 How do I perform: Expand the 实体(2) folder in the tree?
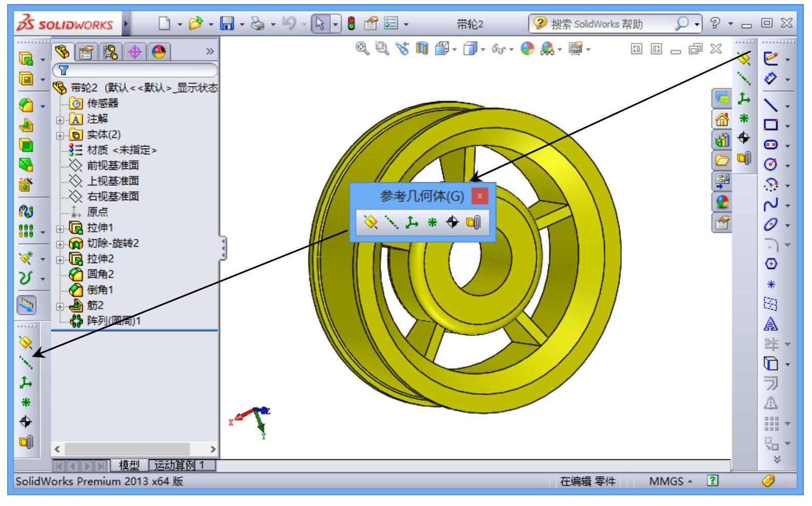pos(61,135)
